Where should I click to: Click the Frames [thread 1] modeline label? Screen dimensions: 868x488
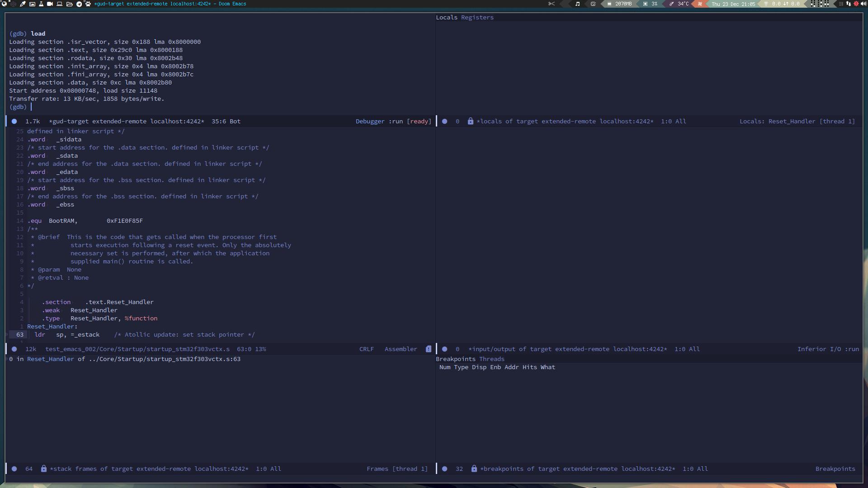pyautogui.click(x=397, y=469)
